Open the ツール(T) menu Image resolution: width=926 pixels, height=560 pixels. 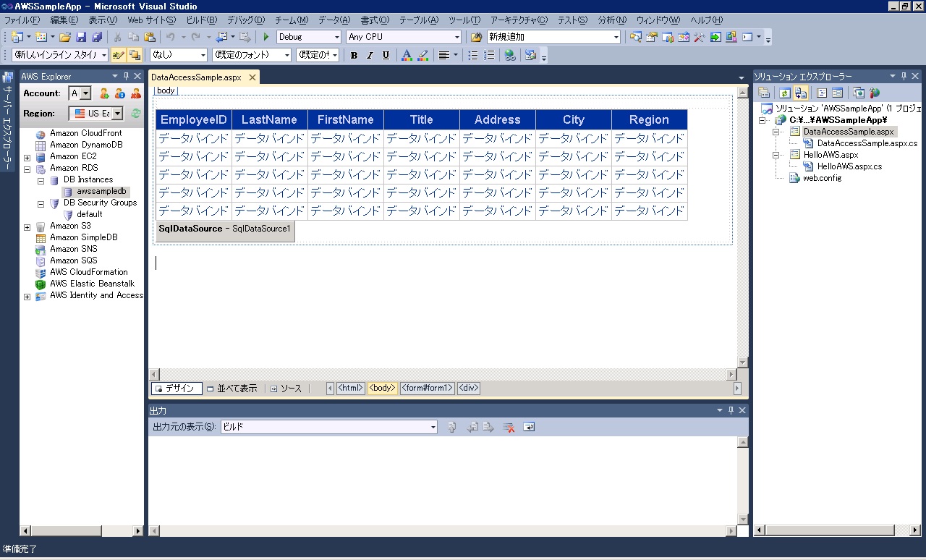[464, 20]
